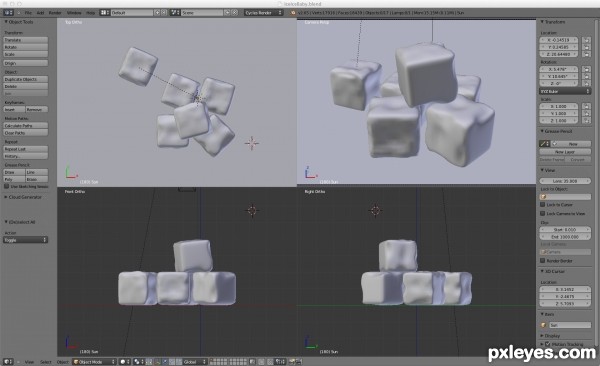This screenshot has height=366, width=600.
Task: Click the grease pencil data browse icon
Action: [x=544, y=144]
